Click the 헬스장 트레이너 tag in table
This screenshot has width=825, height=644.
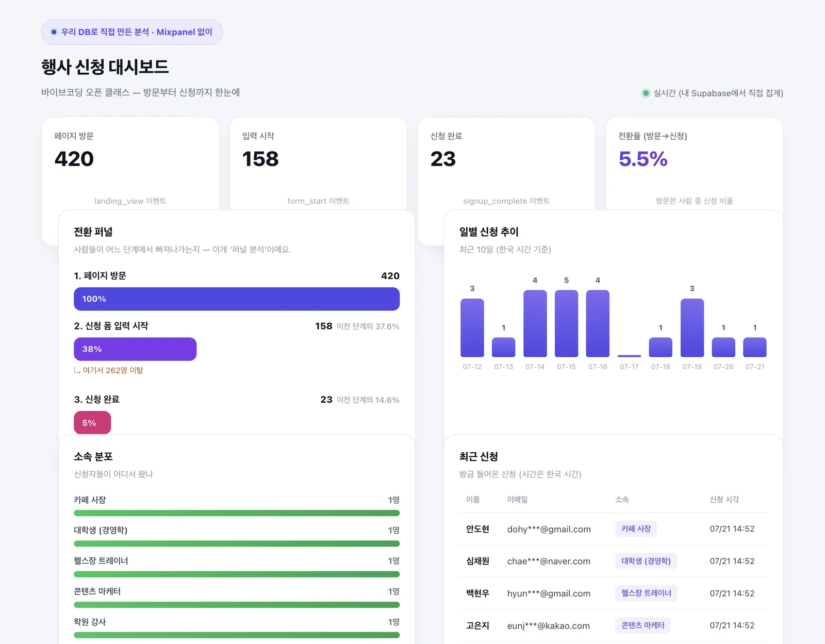coord(646,593)
